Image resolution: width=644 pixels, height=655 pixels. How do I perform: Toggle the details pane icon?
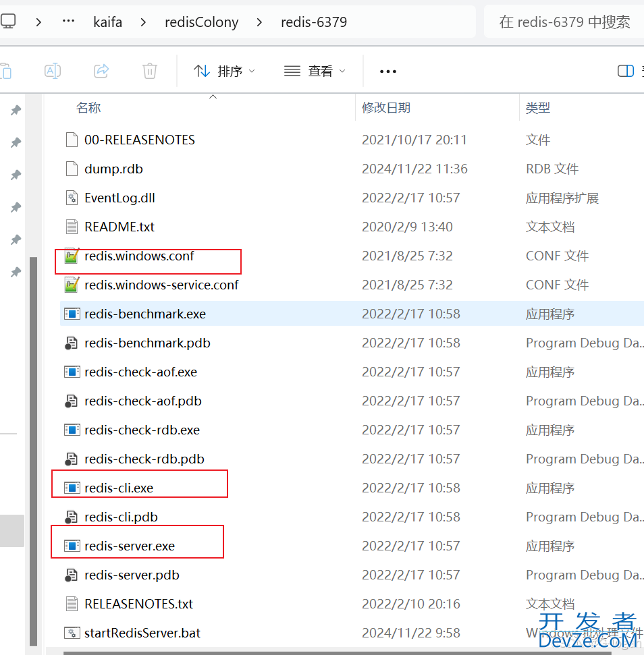[x=626, y=71]
